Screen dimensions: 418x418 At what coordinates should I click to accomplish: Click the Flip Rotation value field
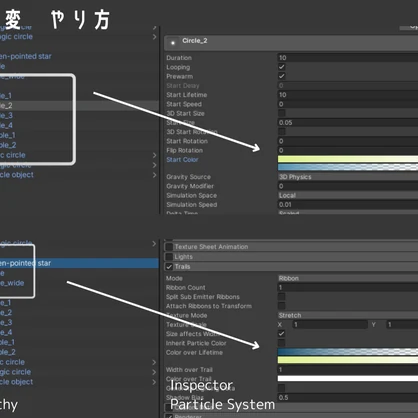[x=348, y=150]
